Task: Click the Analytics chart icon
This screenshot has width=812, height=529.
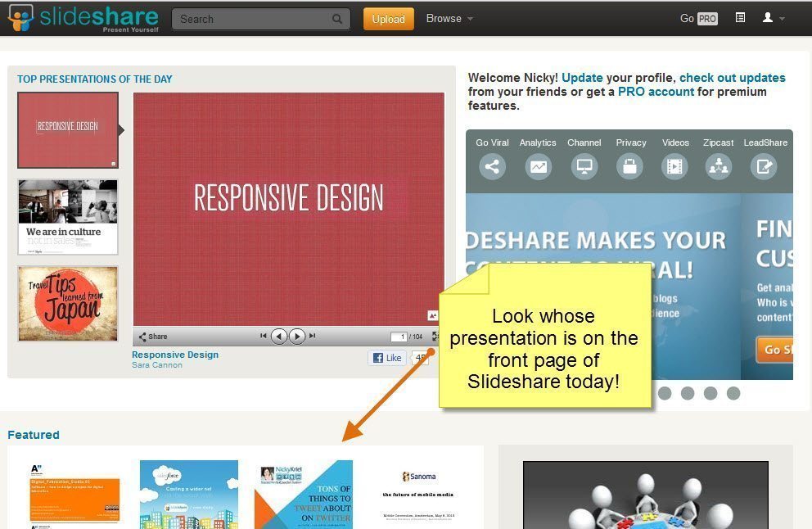Action: 538,167
